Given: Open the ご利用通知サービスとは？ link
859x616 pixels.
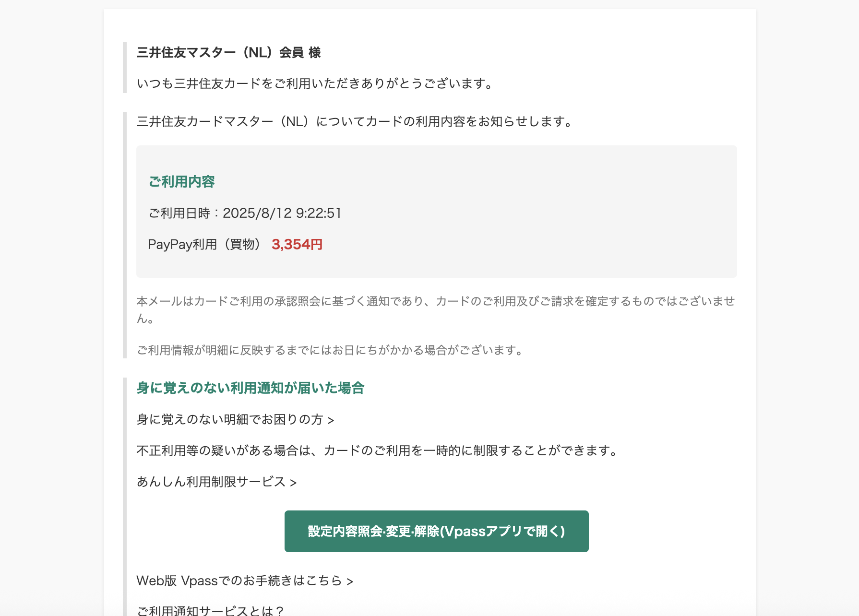Looking at the screenshot, I should (210, 610).
